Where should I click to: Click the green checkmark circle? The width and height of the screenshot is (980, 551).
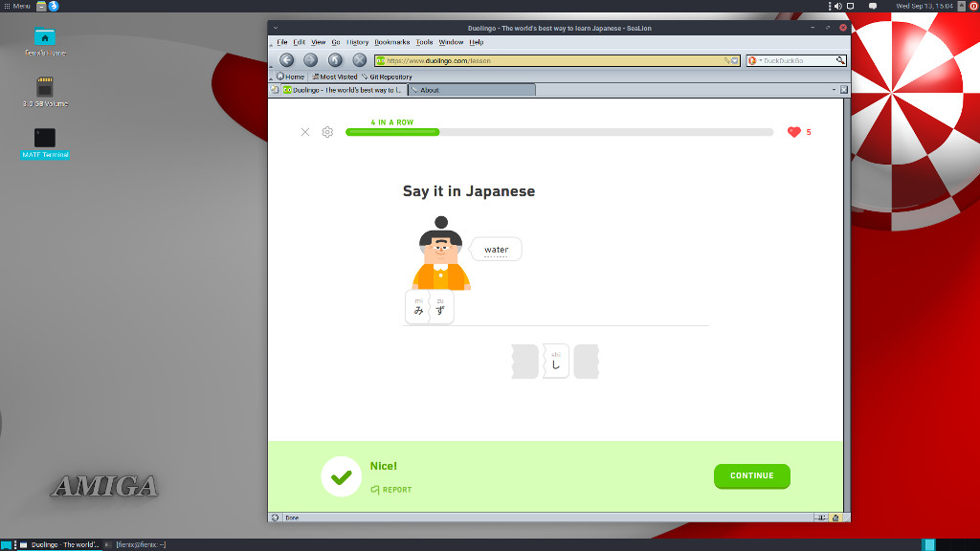tap(342, 476)
